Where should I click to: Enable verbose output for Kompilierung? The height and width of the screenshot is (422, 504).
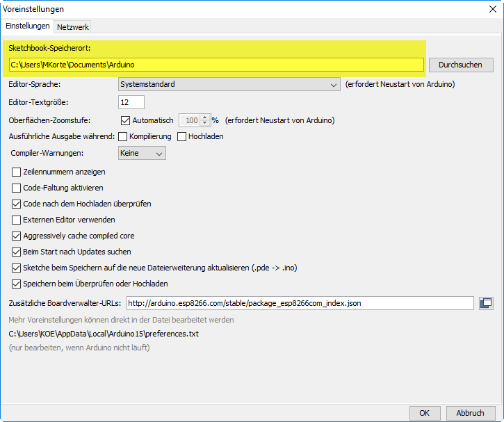click(x=122, y=136)
